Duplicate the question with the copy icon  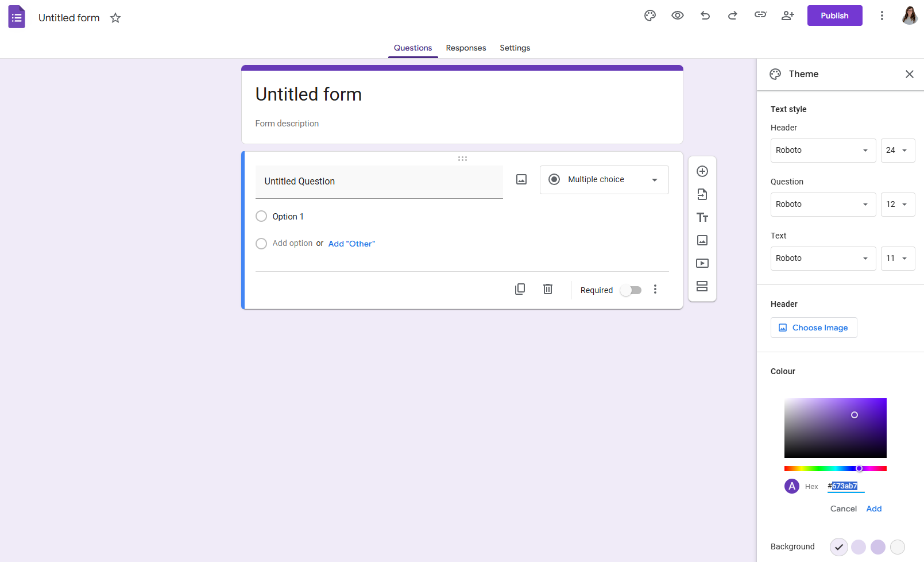(520, 289)
